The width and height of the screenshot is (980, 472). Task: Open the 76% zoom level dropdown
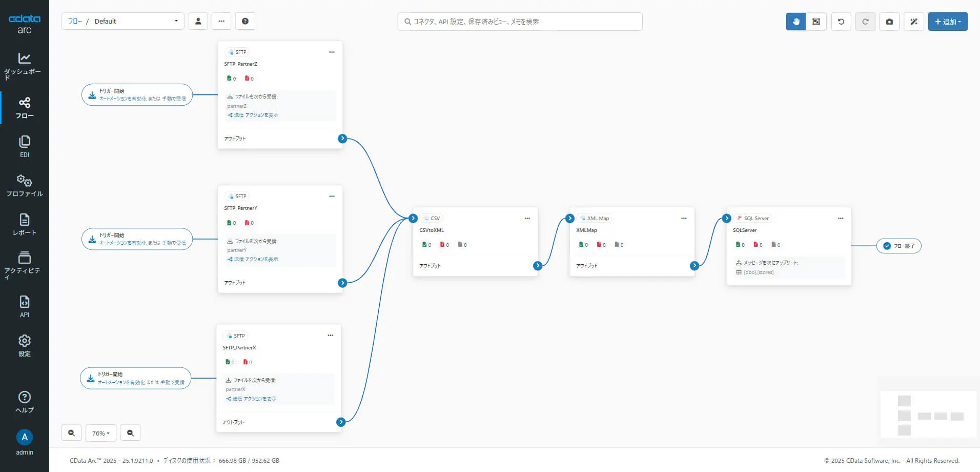pos(101,433)
